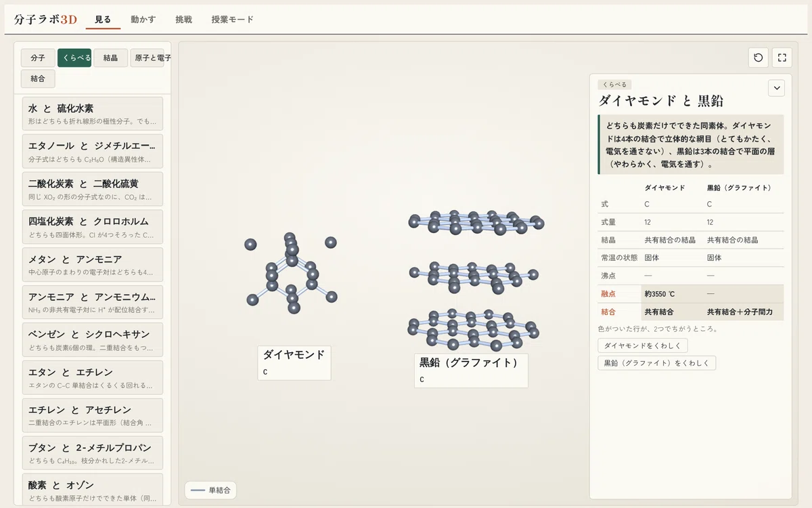
Task: Open the 水 と 硫化水素 comparison
Action: pyautogui.click(x=93, y=114)
